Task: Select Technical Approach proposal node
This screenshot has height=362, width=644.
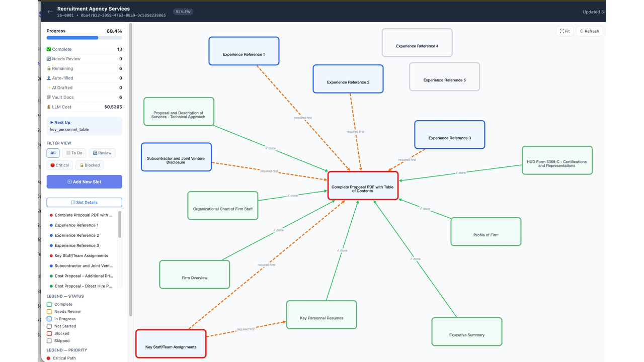Action: pos(179,112)
